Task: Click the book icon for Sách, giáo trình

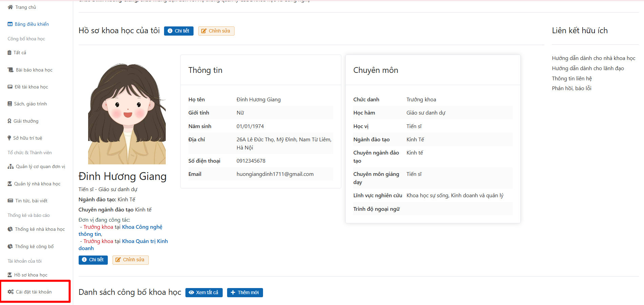Action: 10,104
